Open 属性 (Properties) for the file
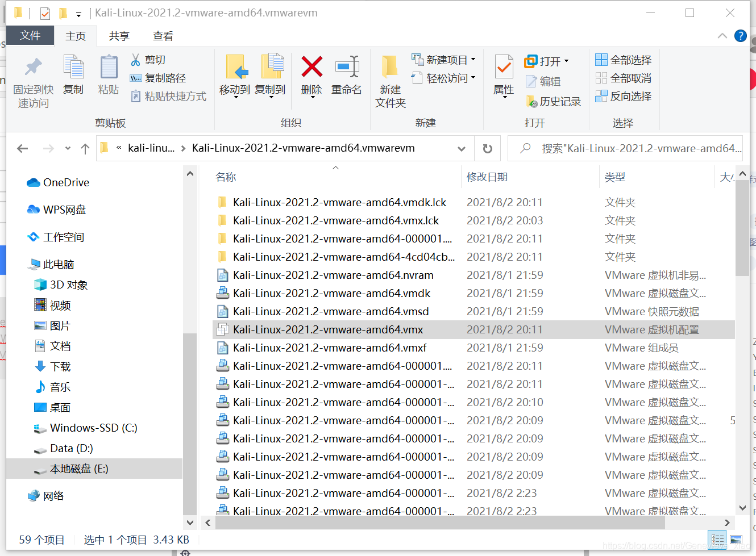Image resolution: width=756 pixels, height=556 pixels. (504, 76)
